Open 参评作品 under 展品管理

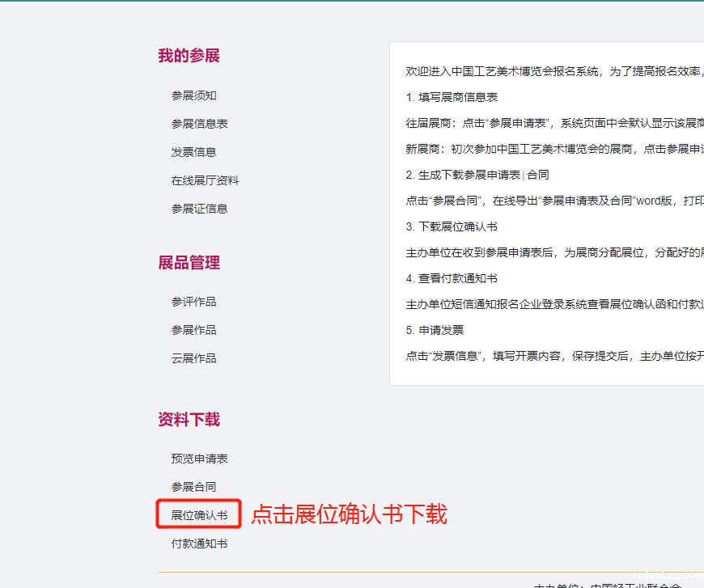coord(193,302)
